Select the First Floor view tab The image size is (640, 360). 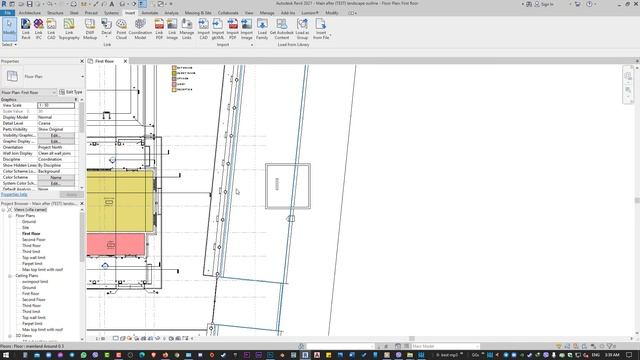(104, 61)
